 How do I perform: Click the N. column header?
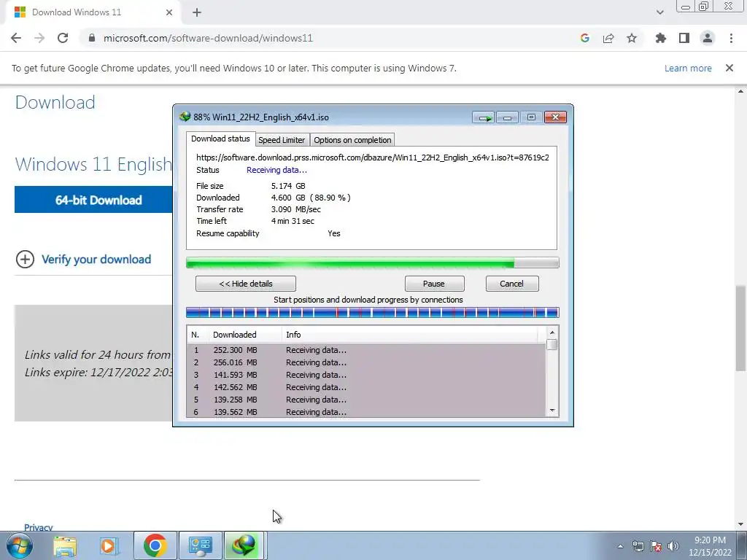tap(197, 335)
